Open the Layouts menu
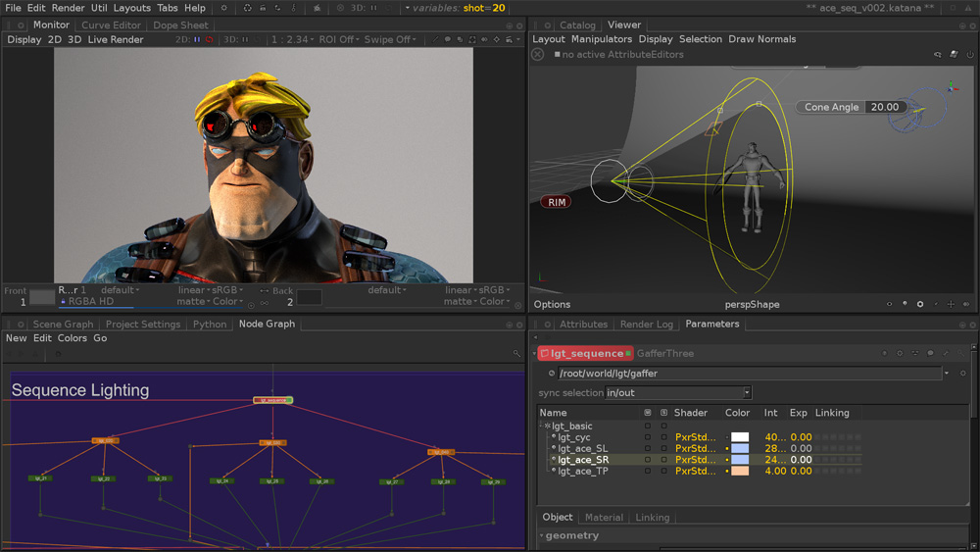This screenshot has height=552, width=980. coord(131,8)
